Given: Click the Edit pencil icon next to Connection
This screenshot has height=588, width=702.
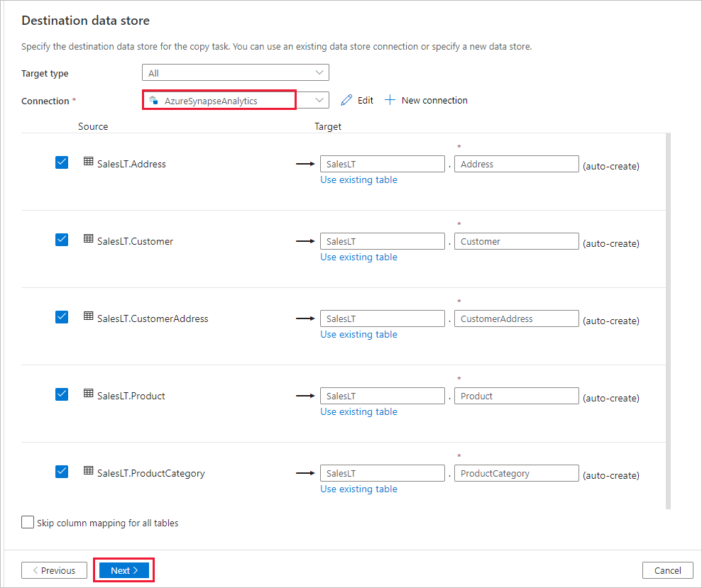Looking at the screenshot, I should pyautogui.click(x=346, y=99).
